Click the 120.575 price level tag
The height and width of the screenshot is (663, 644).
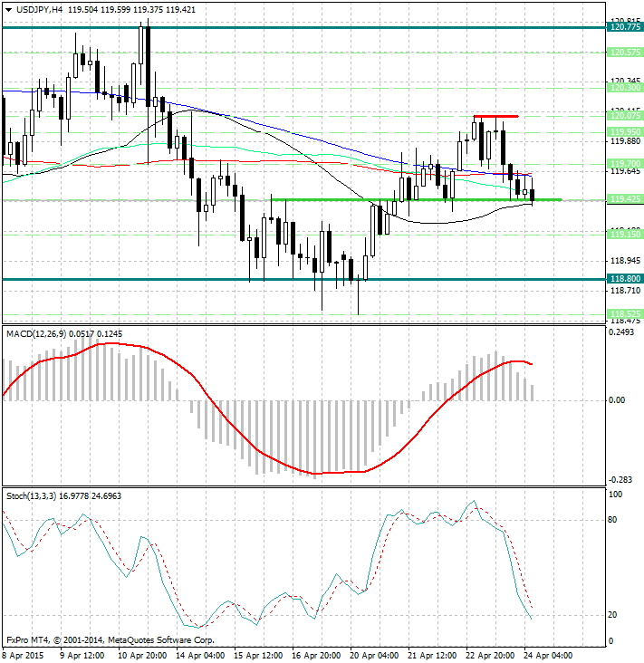click(x=626, y=53)
